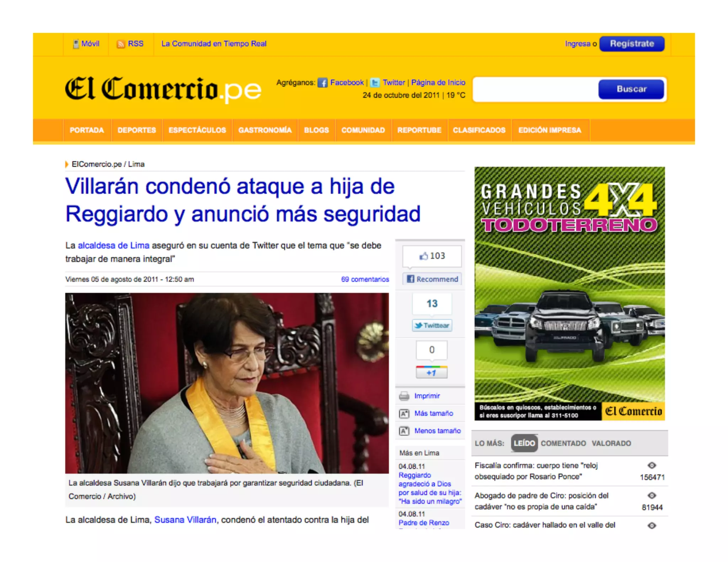Open the 69 comentarios link

click(x=365, y=279)
